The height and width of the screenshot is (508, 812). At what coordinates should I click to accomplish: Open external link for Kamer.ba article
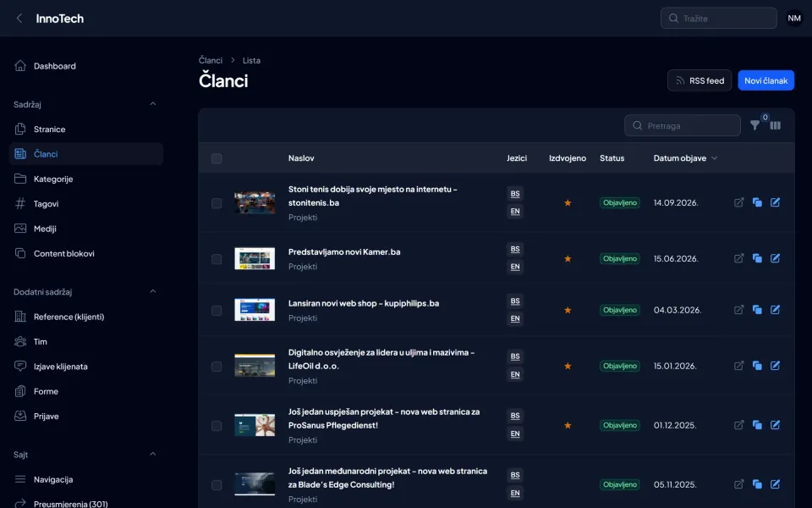739,258
